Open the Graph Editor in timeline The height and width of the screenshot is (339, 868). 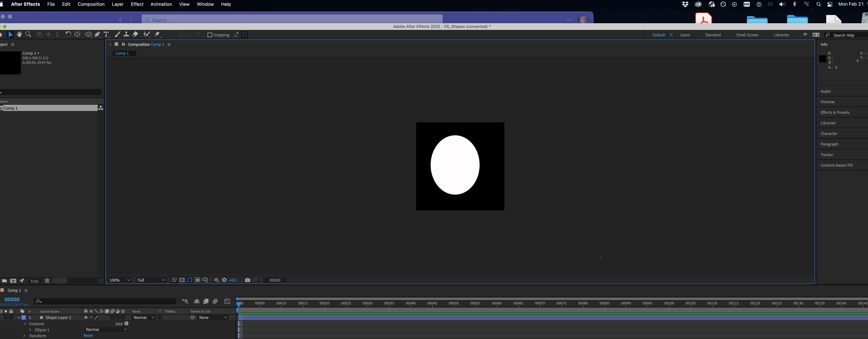click(227, 301)
